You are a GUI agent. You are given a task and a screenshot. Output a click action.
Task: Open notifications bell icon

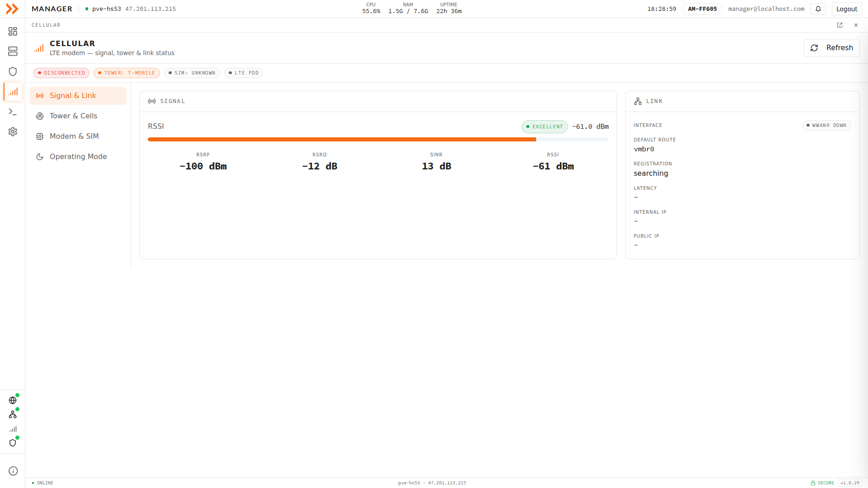[818, 9]
